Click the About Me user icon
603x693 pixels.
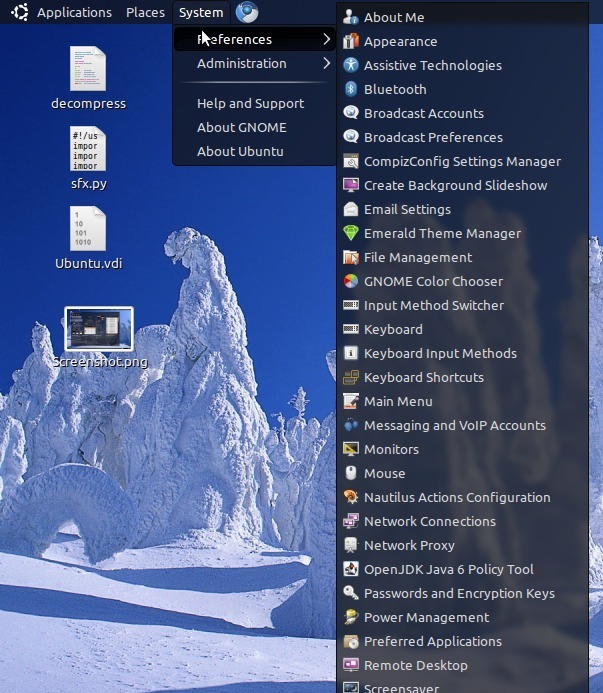pos(351,17)
